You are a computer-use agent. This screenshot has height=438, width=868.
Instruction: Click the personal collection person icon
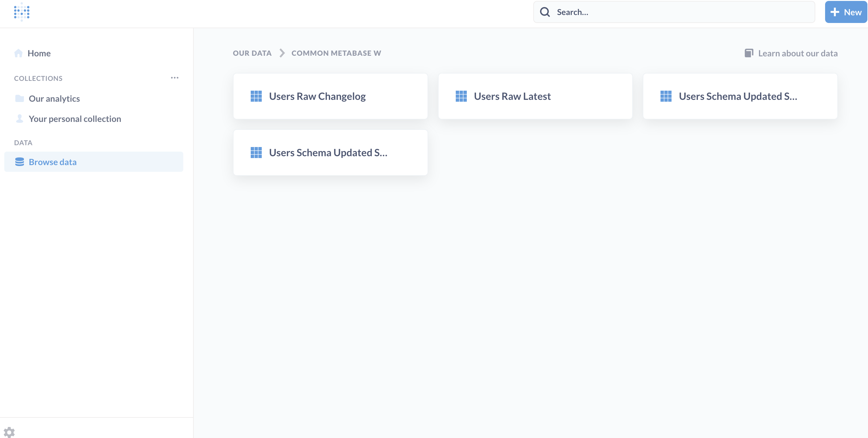point(20,119)
